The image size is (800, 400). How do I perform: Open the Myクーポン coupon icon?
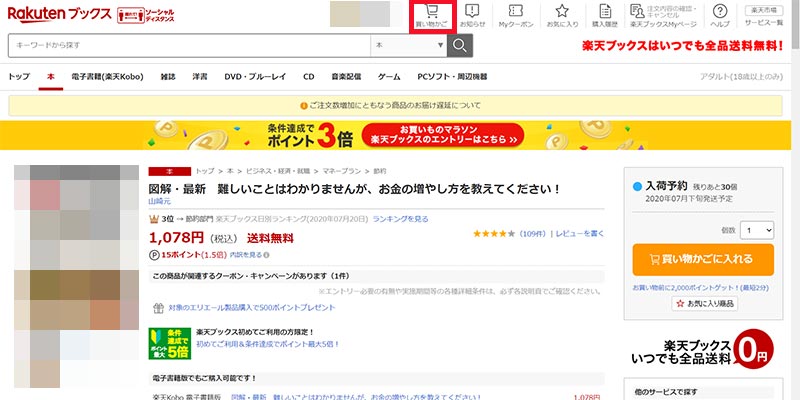(516, 16)
